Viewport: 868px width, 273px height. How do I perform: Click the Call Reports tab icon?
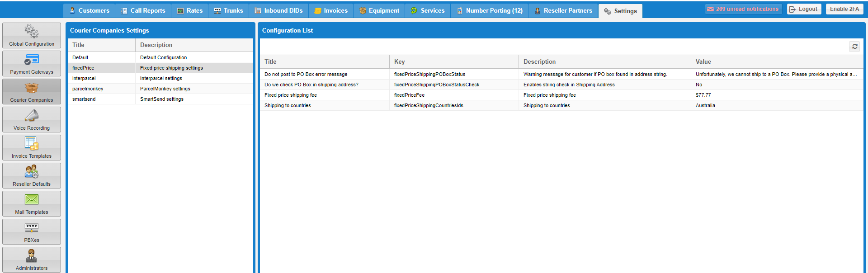[124, 11]
